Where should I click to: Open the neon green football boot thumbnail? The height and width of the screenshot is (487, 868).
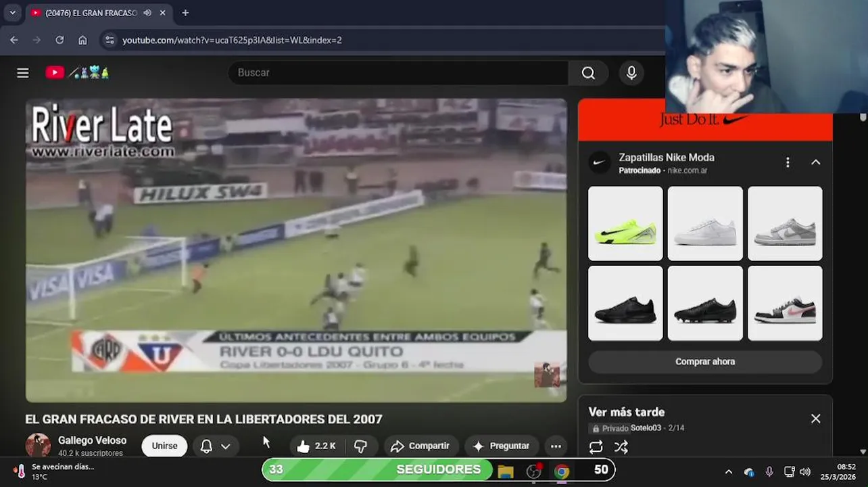pos(625,224)
